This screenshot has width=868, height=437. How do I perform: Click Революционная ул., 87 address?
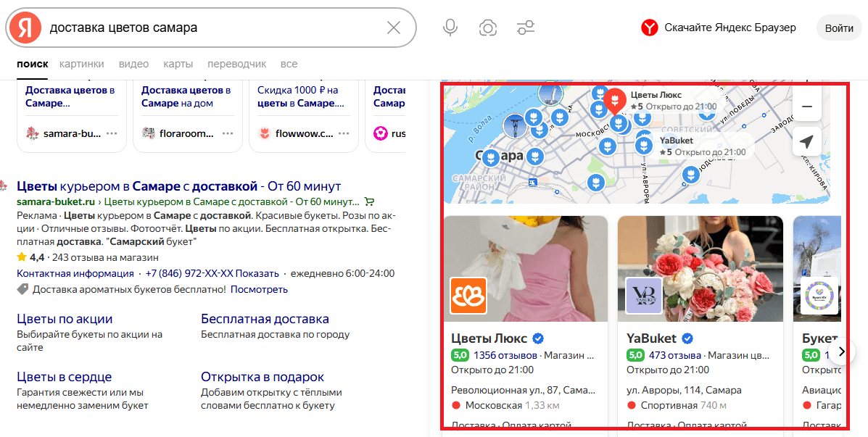tap(523, 390)
